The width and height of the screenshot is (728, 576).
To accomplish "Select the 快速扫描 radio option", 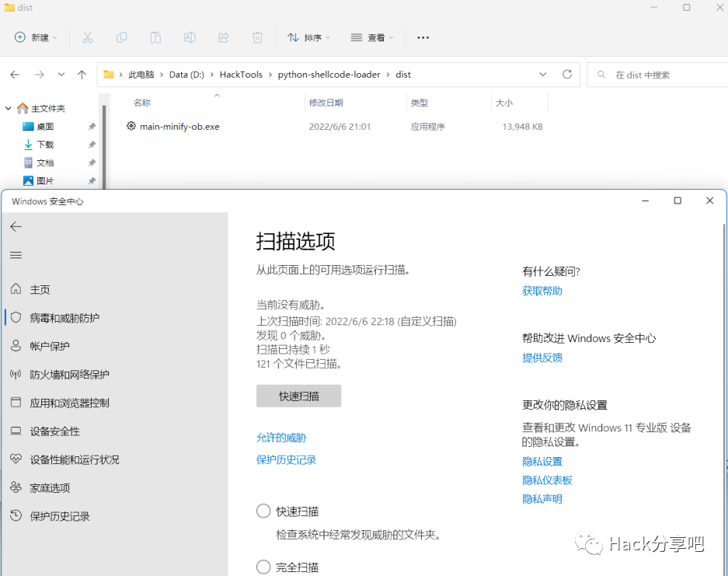I will point(263,511).
